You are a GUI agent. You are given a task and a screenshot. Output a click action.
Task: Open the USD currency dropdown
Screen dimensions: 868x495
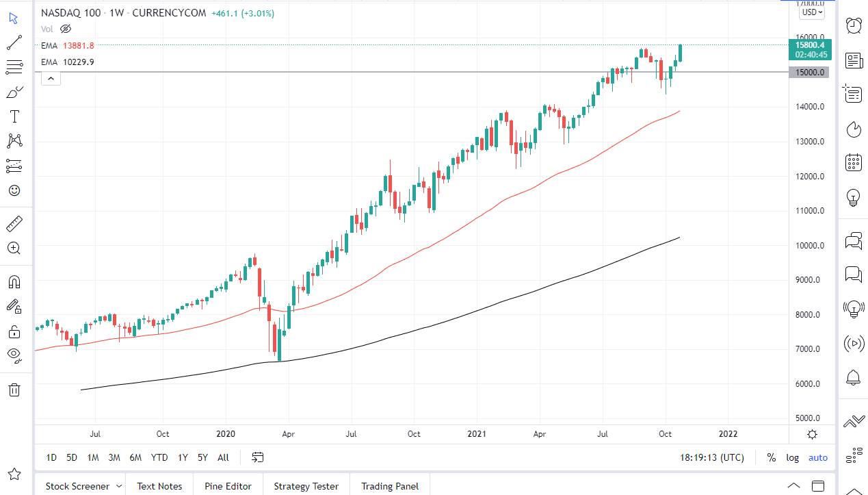tap(811, 12)
